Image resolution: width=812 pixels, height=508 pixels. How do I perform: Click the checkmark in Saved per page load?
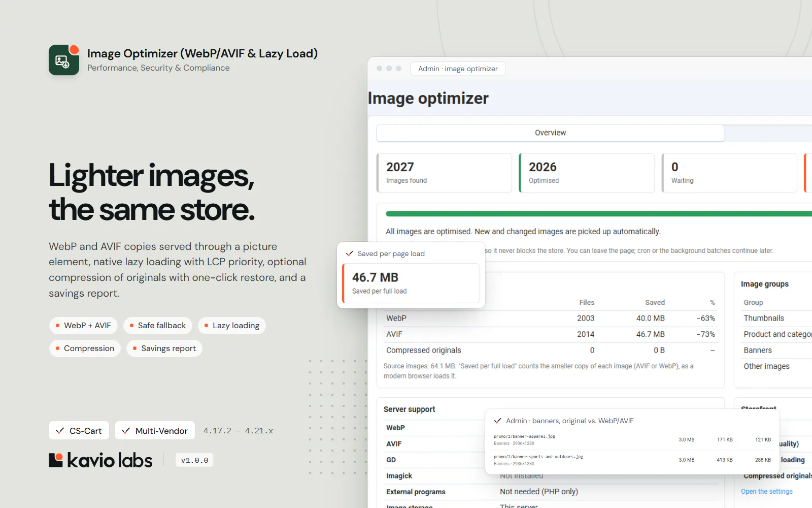tap(349, 253)
